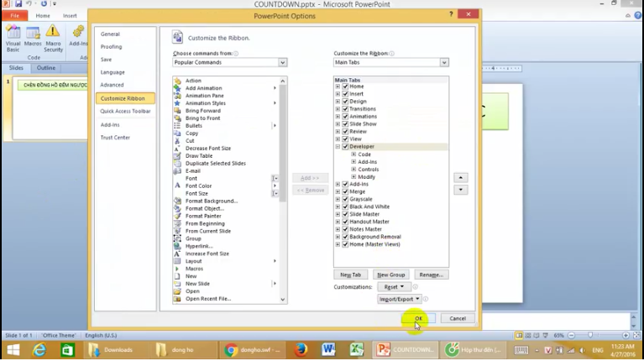Click the help question mark in dialog
This screenshot has width=644, height=361.
[451, 14]
